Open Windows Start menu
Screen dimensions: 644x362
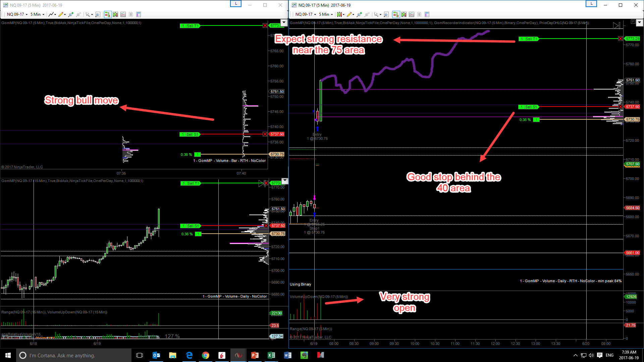tap(8, 355)
